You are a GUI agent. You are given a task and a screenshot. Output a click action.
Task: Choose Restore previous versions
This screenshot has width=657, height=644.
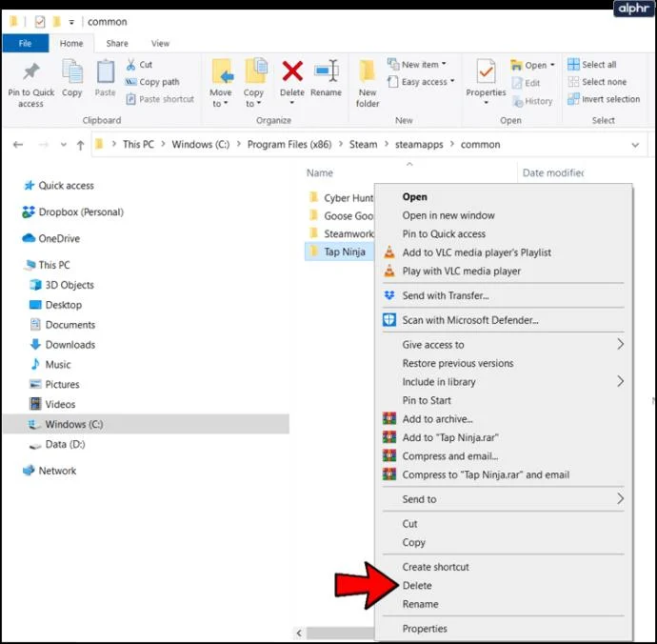coord(458,363)
